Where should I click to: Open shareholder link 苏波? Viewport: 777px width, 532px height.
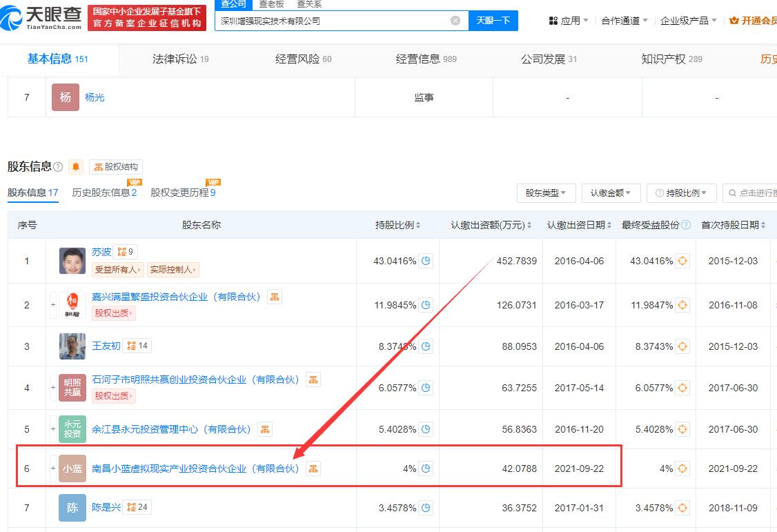click(101, 252)
